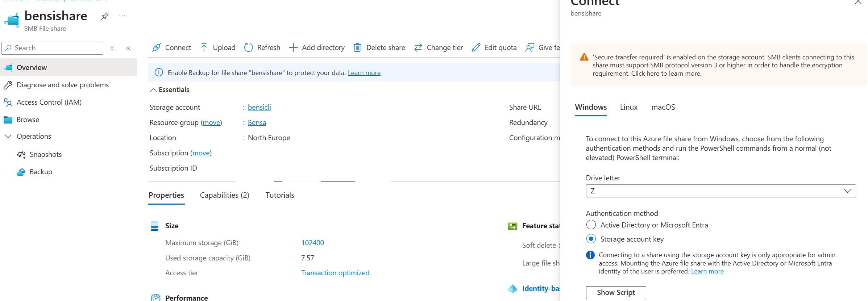Click the Give feedback person icon
This screenshot has width=868, height=301.
[530, 47]
